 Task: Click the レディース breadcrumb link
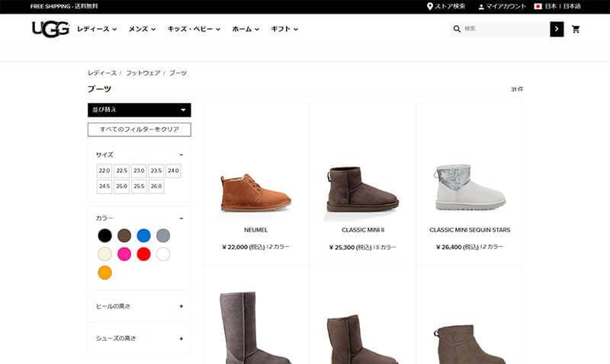coord(102,73)
